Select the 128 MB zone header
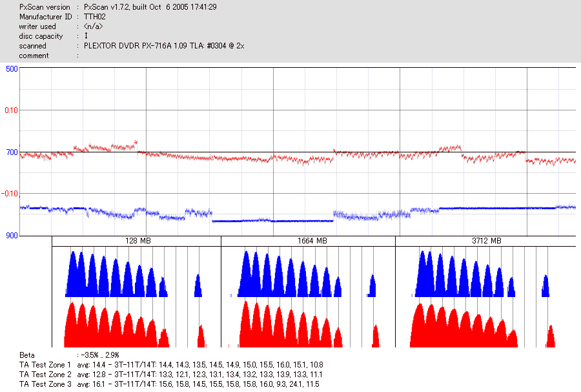The height and width of the screenshot is (392, 581). pyautogui.click(x=136, y=241)
